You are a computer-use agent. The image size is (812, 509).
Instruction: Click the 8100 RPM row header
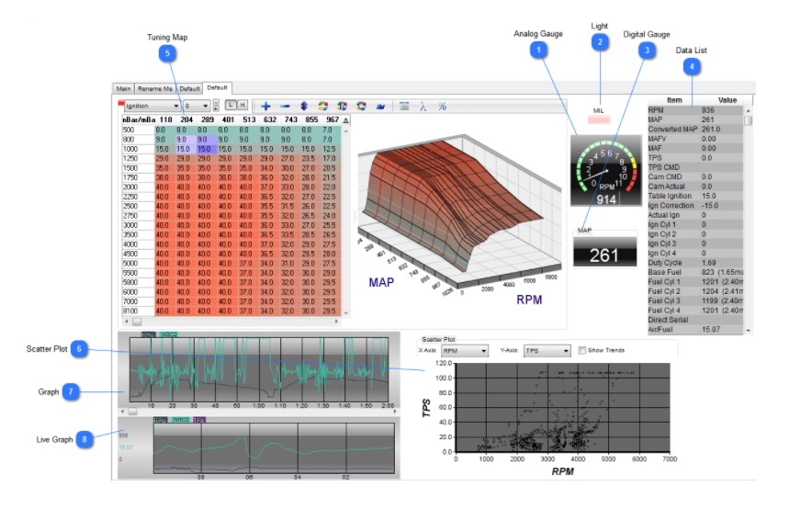(138, 311)
